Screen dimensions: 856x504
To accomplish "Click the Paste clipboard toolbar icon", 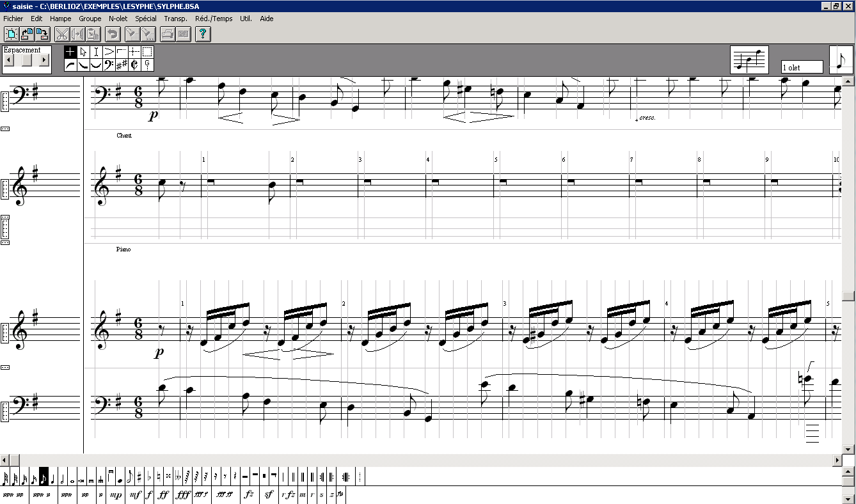I will [93, 34].
